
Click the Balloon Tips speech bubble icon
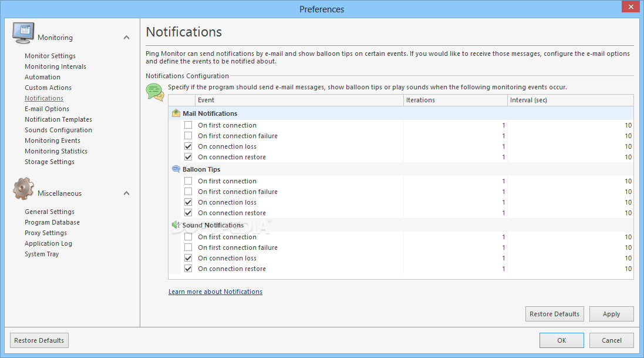pos(176,169)
